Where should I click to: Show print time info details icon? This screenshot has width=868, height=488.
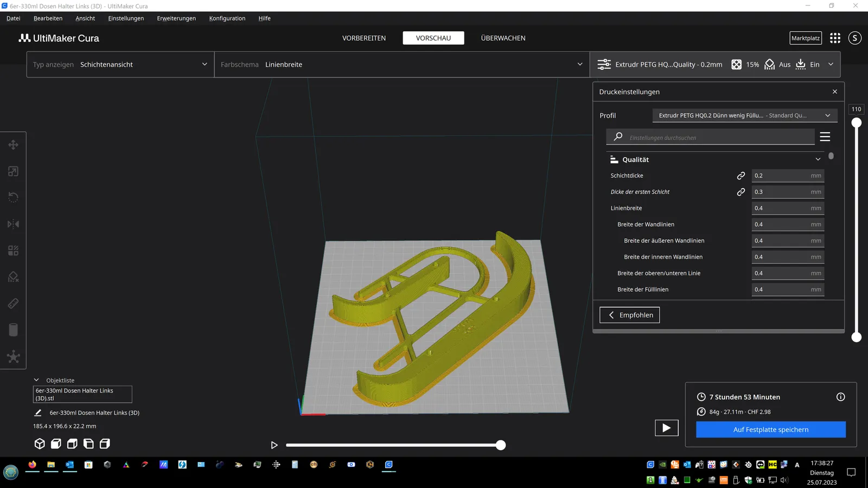840,397
